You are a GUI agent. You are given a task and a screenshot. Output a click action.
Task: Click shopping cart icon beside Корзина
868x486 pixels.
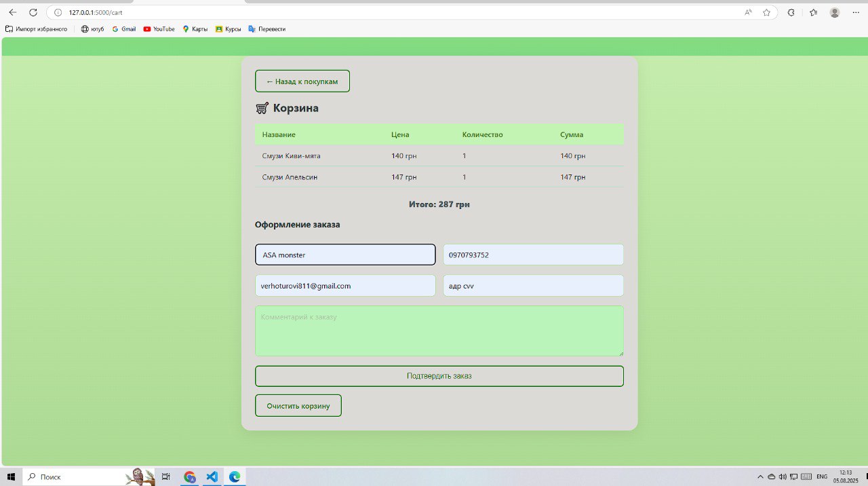[x=262, y=108]
